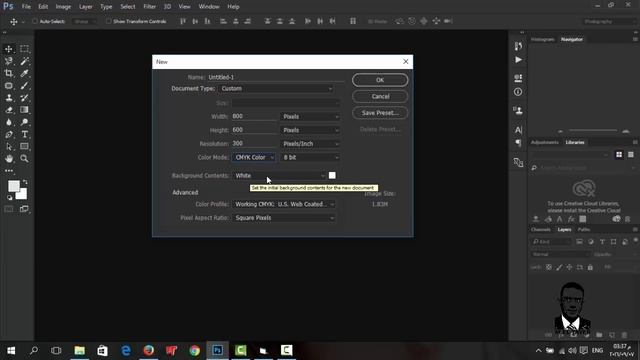Open the Height units dropdown
Screen dimensions: 640x360
click(x=310, y=130)
